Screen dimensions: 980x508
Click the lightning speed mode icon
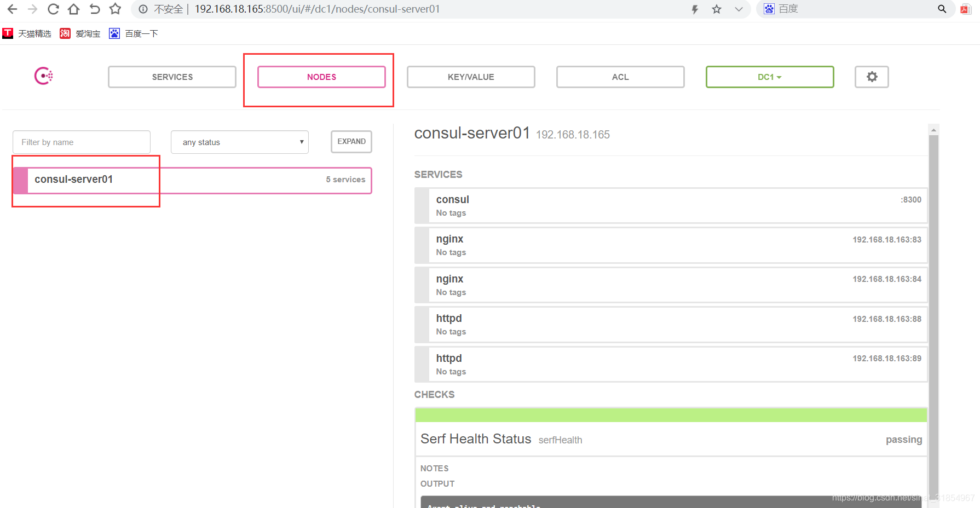[695, 9]
